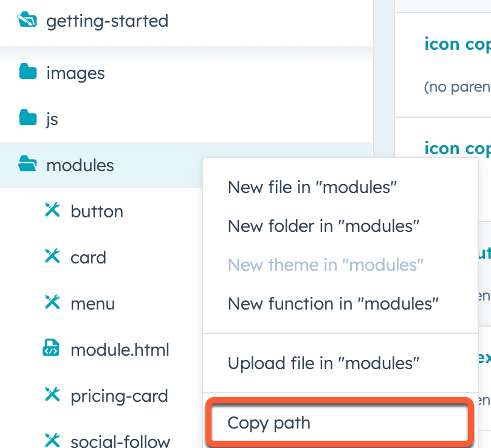Click the menu module tools icon
This screenshot has width=491, height=448.
tap(52, 302)
